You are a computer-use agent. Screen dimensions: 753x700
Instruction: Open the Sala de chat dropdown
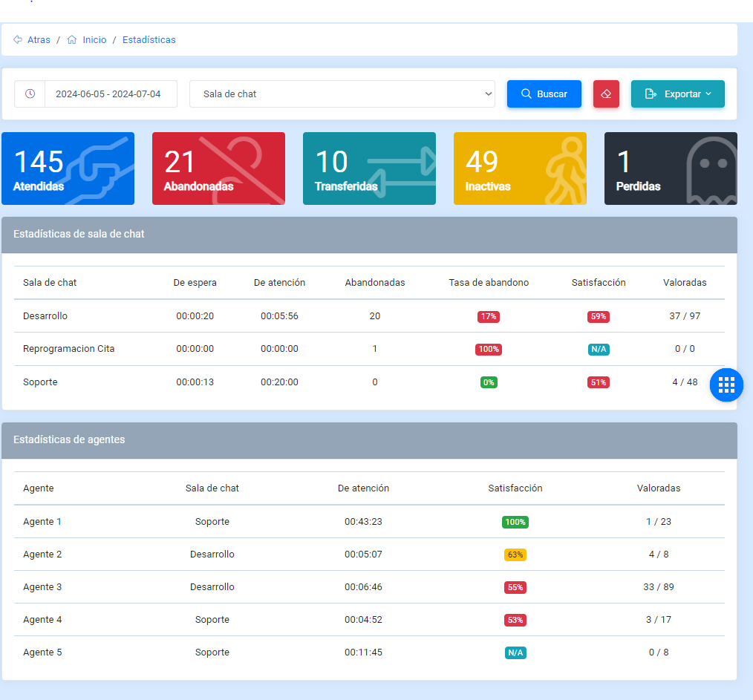pos(342,94)
